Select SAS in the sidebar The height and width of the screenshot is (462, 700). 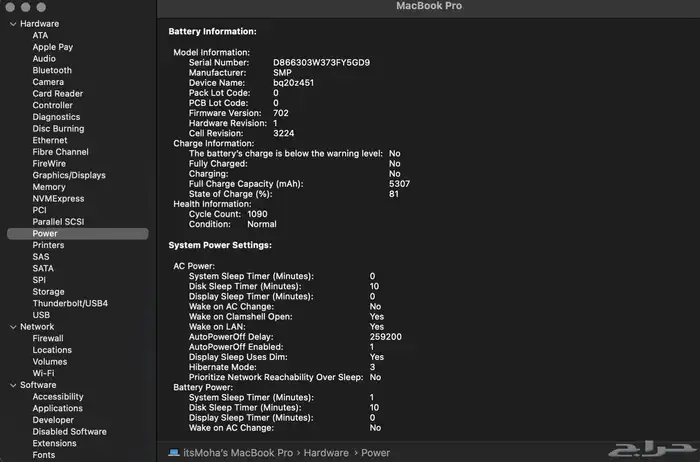(41, 257)
